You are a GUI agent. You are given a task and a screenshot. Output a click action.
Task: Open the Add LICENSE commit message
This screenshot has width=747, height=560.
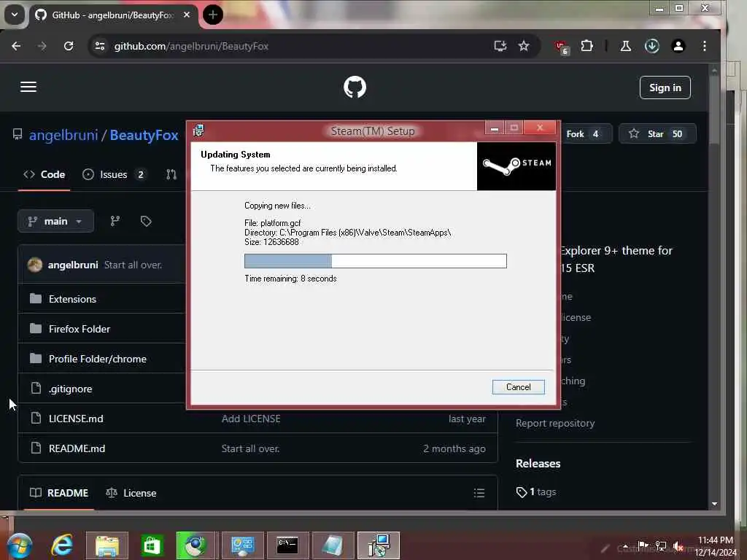tap(251, 419)
